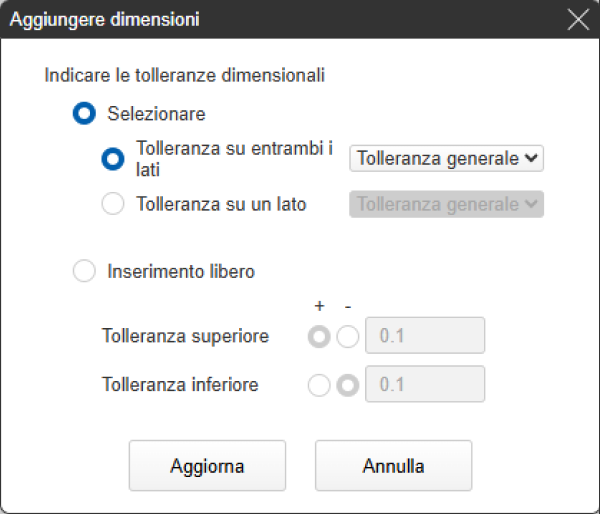The width and height of the screenshot is (600, 514).
Task: Set minus sign radio for Tolleranza inferiore
Action: tap(347, 384)
